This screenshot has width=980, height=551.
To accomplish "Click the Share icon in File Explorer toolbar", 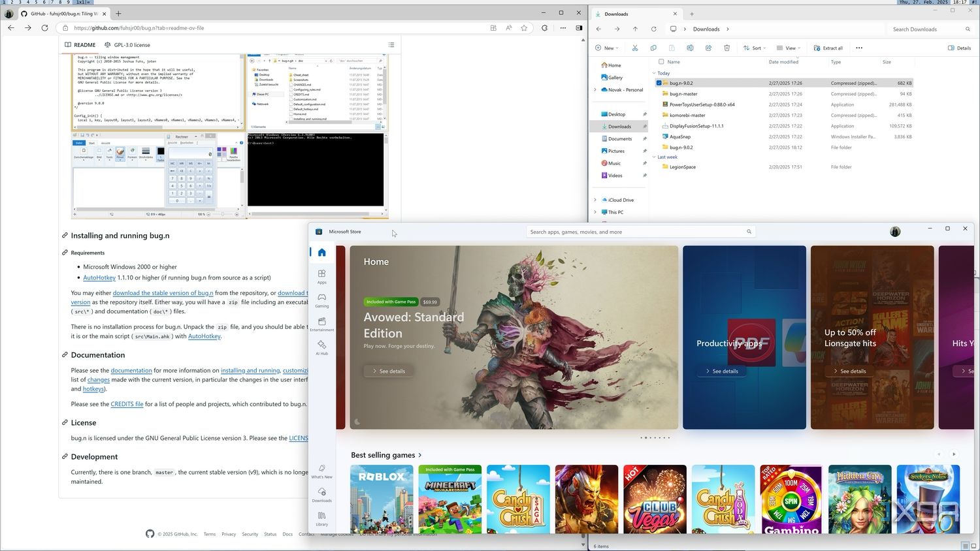I will point(708,48).
